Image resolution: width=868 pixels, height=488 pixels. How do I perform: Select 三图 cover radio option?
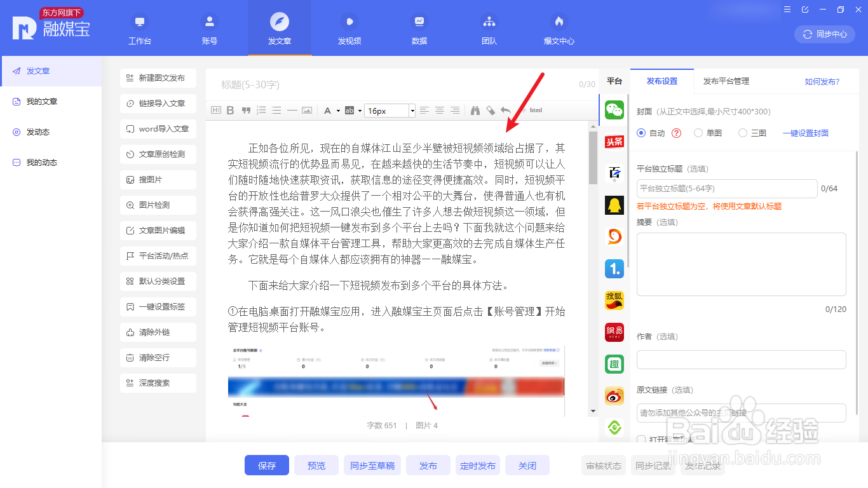click(743, 133)
